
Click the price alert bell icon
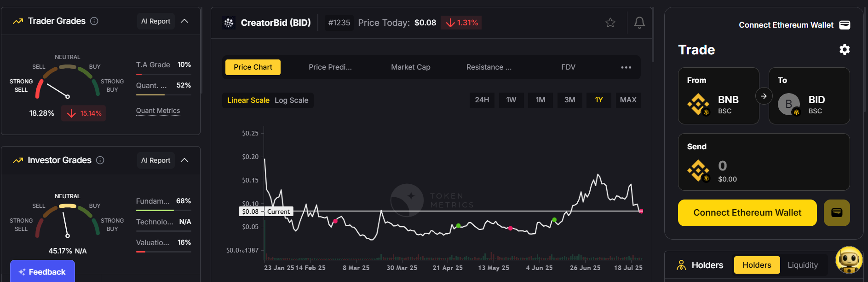click(x=639, y=23)
